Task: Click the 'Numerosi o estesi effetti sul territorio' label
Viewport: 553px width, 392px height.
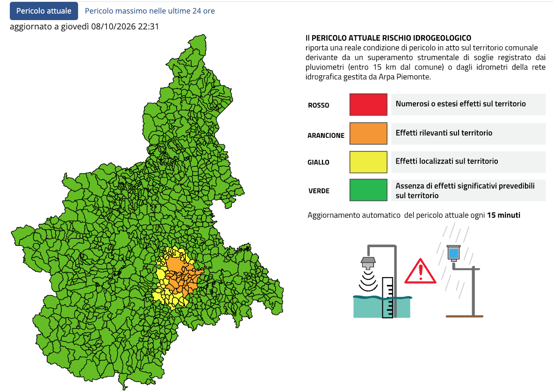Action: 460,104
